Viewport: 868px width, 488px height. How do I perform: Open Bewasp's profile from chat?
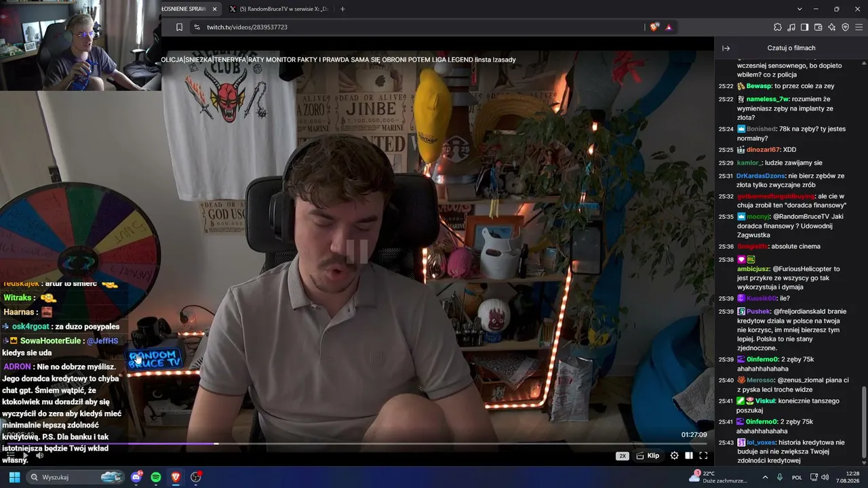(x=759, y=86)
